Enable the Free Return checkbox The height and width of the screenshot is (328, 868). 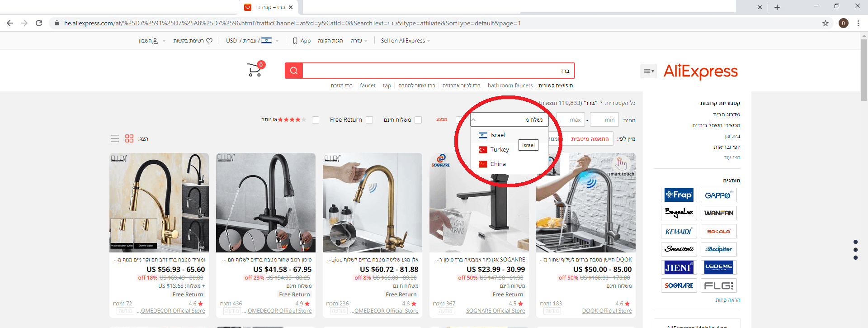coord(369,120)
